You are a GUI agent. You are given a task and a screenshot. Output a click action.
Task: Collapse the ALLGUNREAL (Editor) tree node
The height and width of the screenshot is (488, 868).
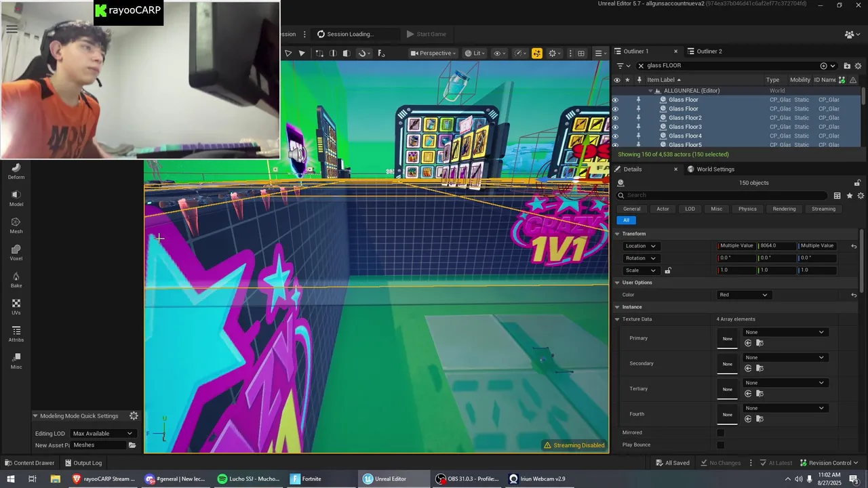click(650, 91)
